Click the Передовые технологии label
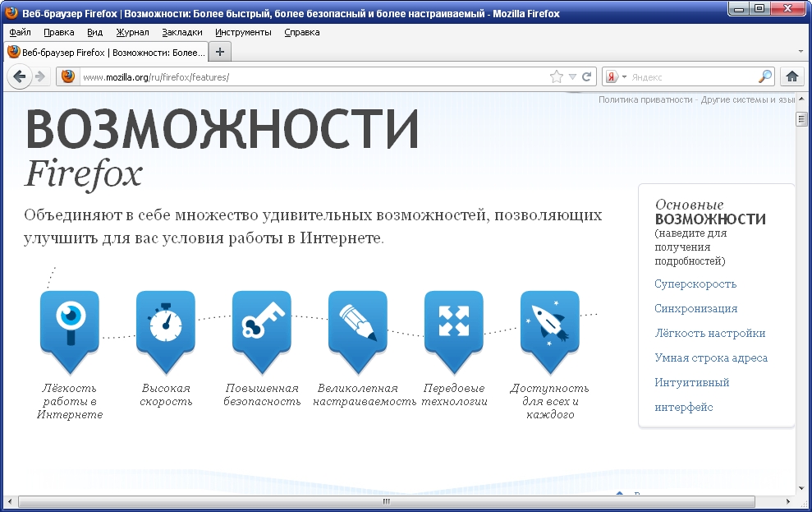812x512 pixels. pos(454,394)
